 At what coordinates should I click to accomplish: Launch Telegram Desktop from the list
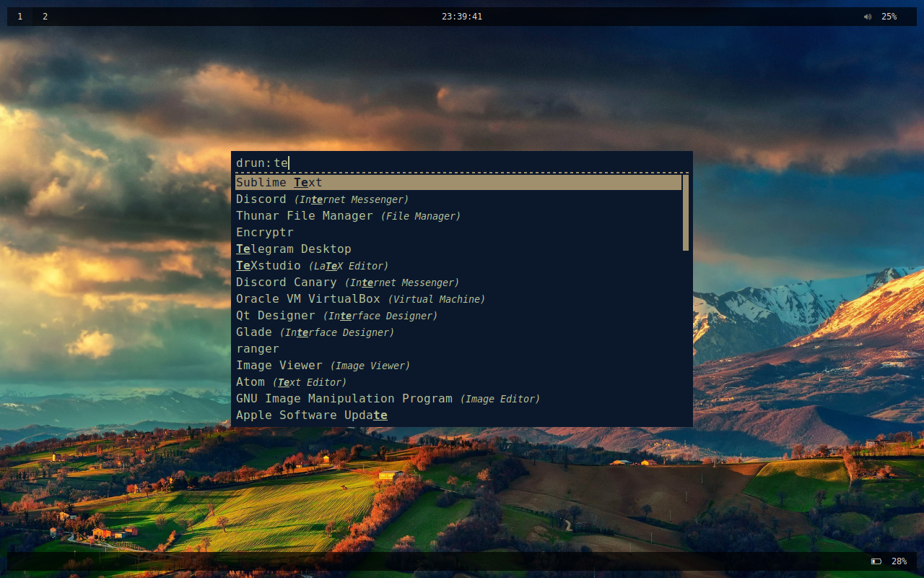458,249
